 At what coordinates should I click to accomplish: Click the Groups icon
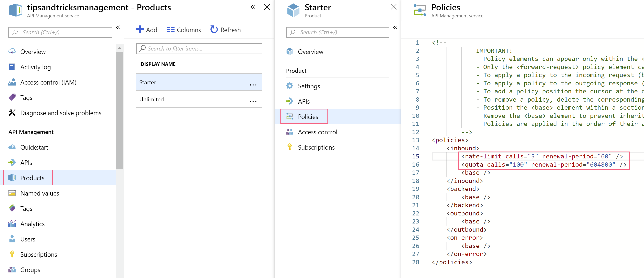pyautogui.click(x=12, y=270)
